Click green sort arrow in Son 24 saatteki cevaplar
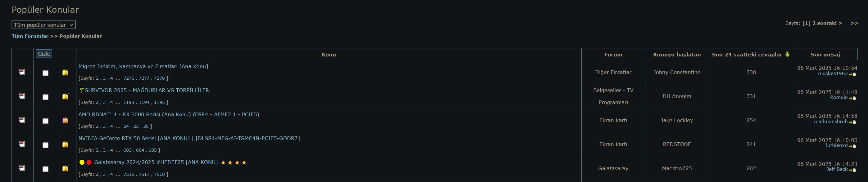This screenshot has width=868, height=182. 787,55
